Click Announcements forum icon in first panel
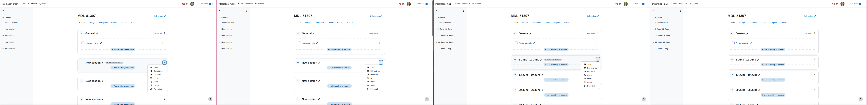Image resolution: width=868 pixels, height=105 pixels. tap(83, 43)
